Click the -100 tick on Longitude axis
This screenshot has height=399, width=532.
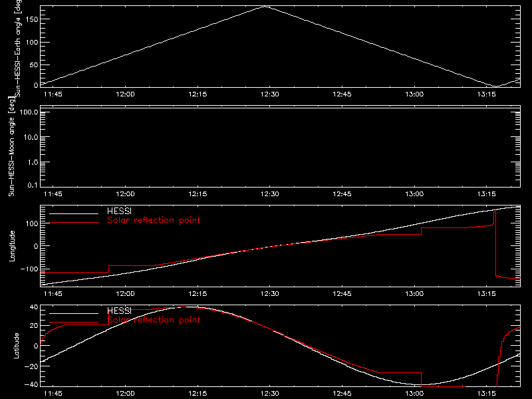29,269
